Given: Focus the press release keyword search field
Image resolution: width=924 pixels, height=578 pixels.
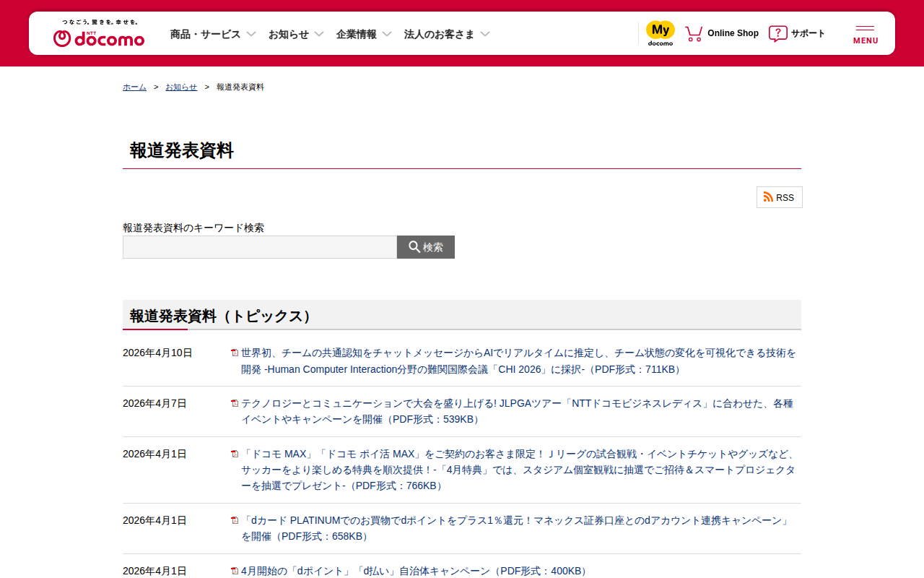Looking at the screenshot, I should click(260, 247).
